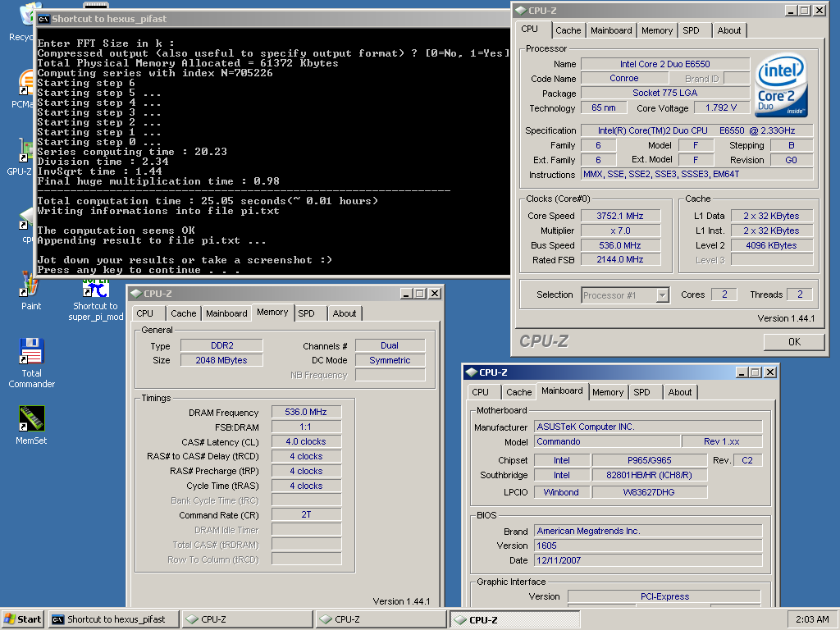
Task: Click Level 2 cache value 4096 KBytes
Action: [771, 245]
